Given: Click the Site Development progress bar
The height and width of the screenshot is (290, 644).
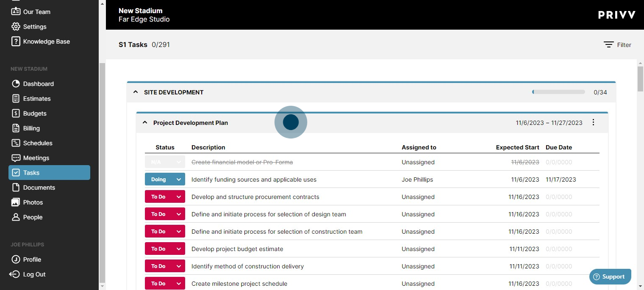Looking at the screenshot, I should pyautogui.click(x=558, y=91).
